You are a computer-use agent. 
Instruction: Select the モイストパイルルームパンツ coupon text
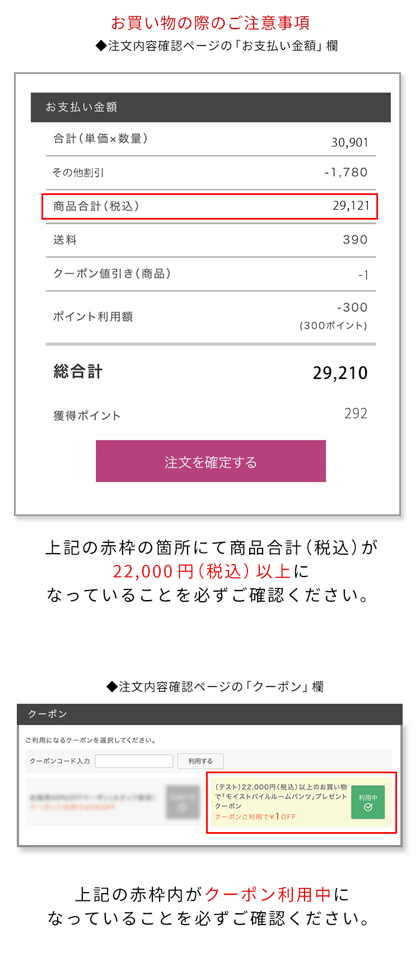pos(281,796)
